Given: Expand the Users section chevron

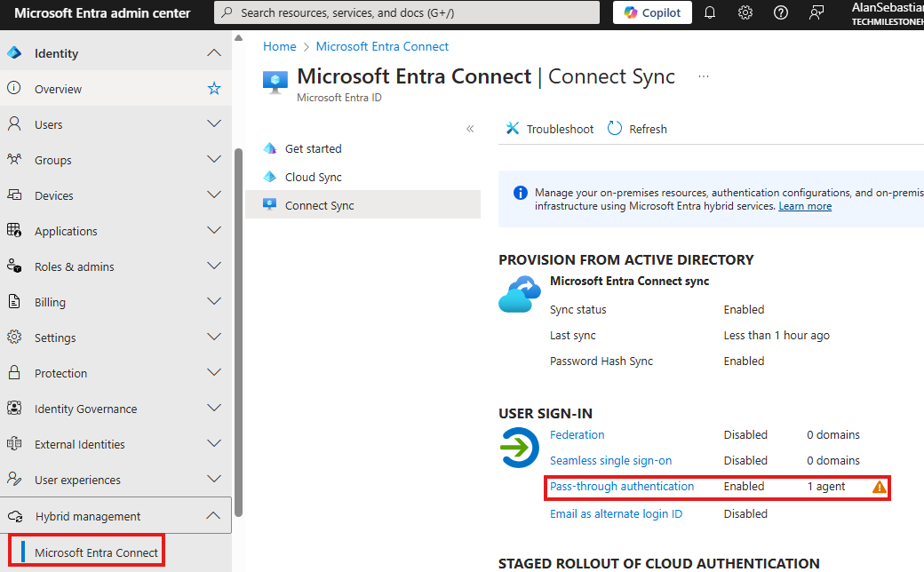Looking at the screenshot, I should pos(214,123).
